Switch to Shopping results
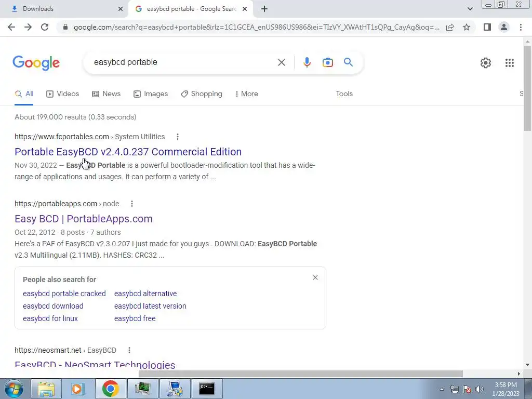The width and height of the screenshot is (532, 399). (x=202, y=94)
